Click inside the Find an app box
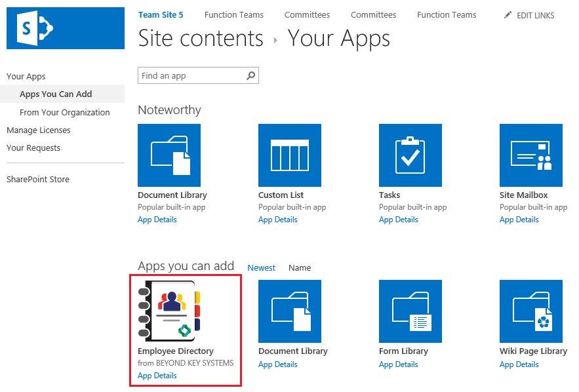The image size is (579, 392). (198, 75)
